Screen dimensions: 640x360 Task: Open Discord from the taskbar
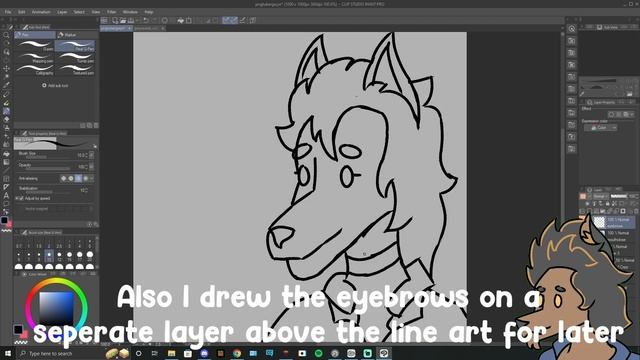[x=204, y=353]
